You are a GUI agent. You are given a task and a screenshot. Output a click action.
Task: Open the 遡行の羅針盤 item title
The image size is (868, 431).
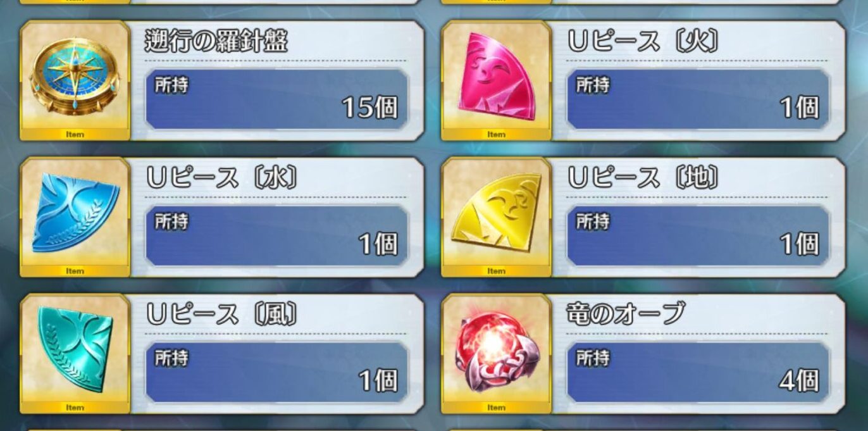pos(216,42)
